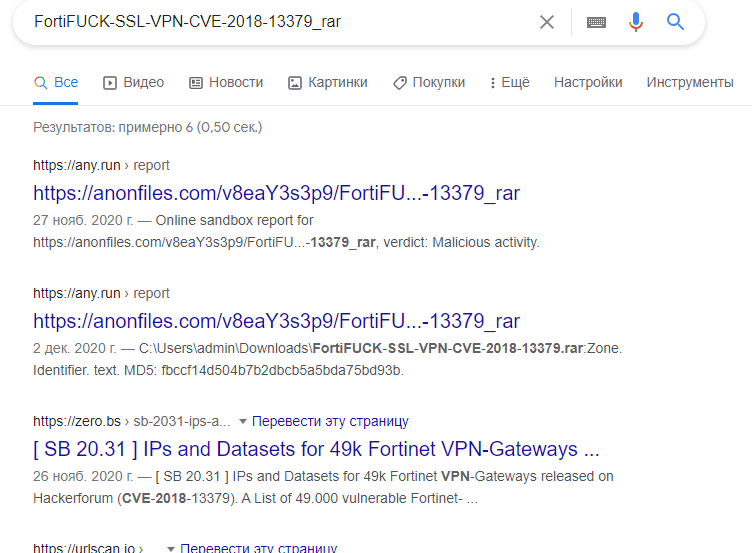Open the Инструменты tools menu

pyautogui.click(x=690, y=82)
